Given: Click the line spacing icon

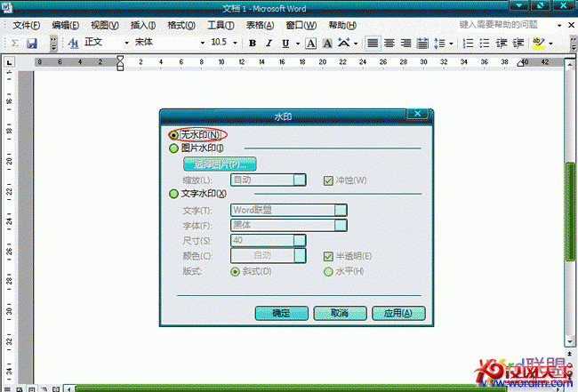Looking at the screenshot, I should tap(439, 43).
